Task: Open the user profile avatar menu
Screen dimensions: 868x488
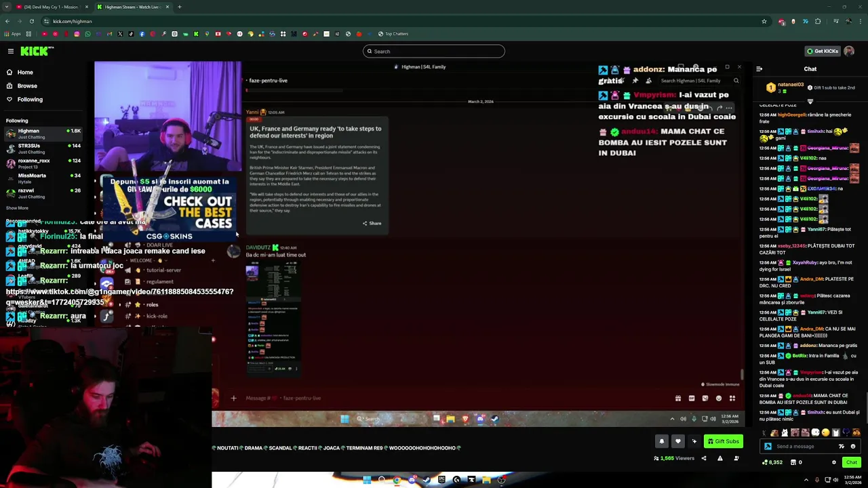Action: coord(849,51)
